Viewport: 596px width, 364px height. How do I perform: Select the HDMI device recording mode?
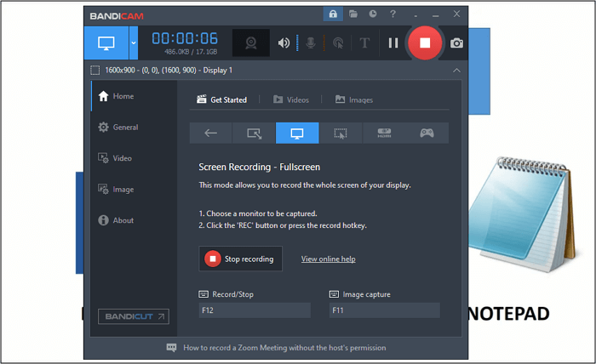click(x=383, y=133)
